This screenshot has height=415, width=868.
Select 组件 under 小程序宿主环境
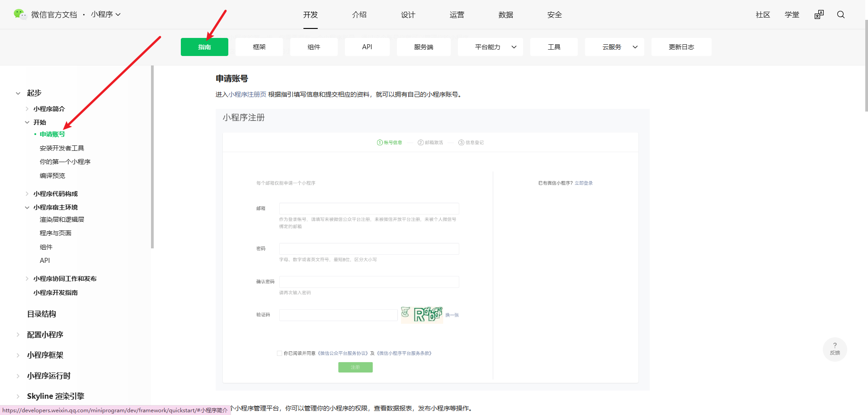(x=46, y=247)
